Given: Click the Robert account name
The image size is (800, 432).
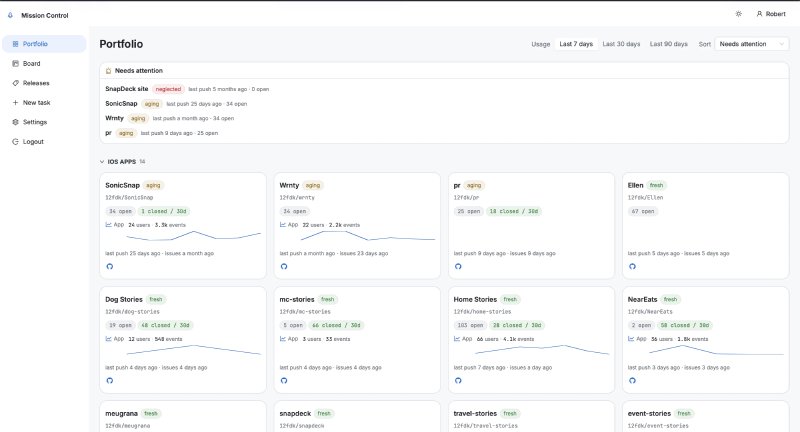Looking at the screenshot, I should pos(776,14).
